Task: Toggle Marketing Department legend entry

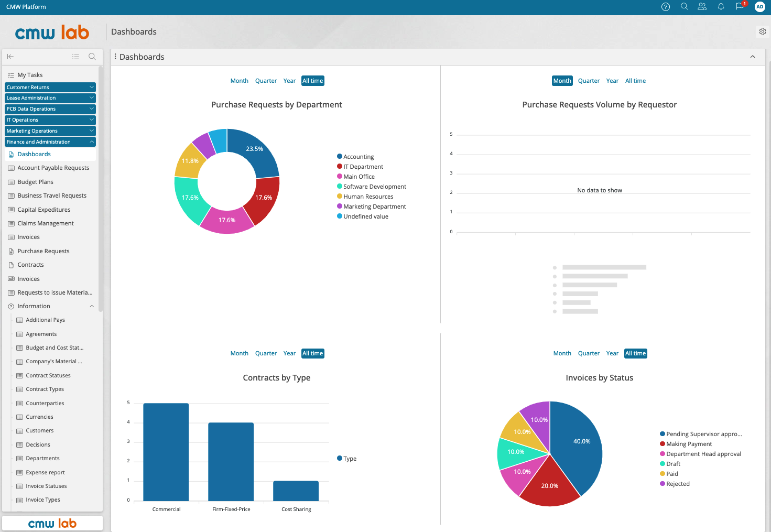Action: (372, 207)
